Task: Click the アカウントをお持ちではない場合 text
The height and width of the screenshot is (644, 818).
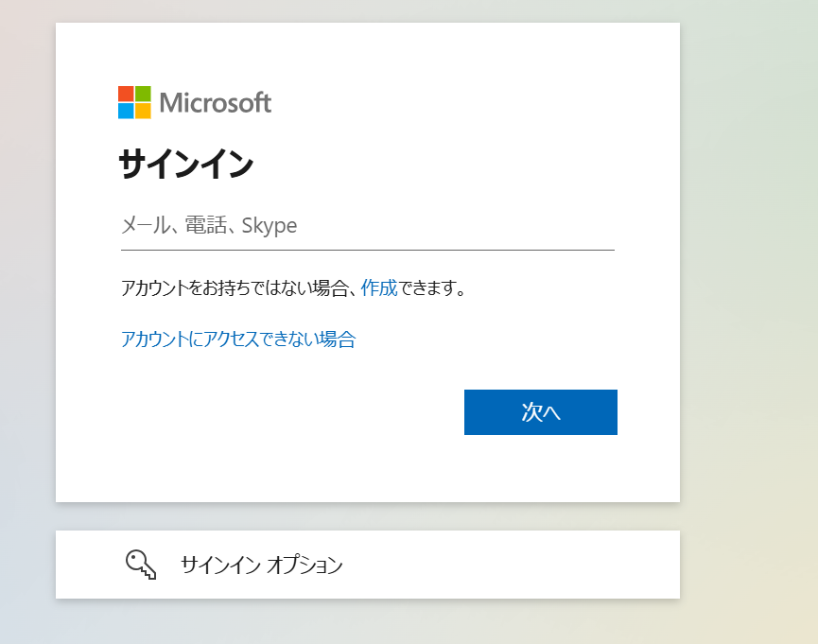Action: [x=235, y=287]
